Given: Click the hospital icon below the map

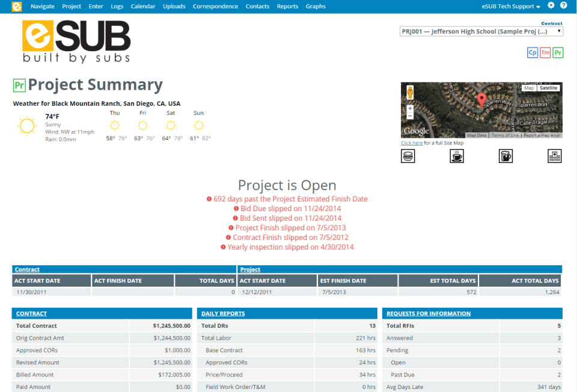Looking at the screenshot, I should point(554,156).
